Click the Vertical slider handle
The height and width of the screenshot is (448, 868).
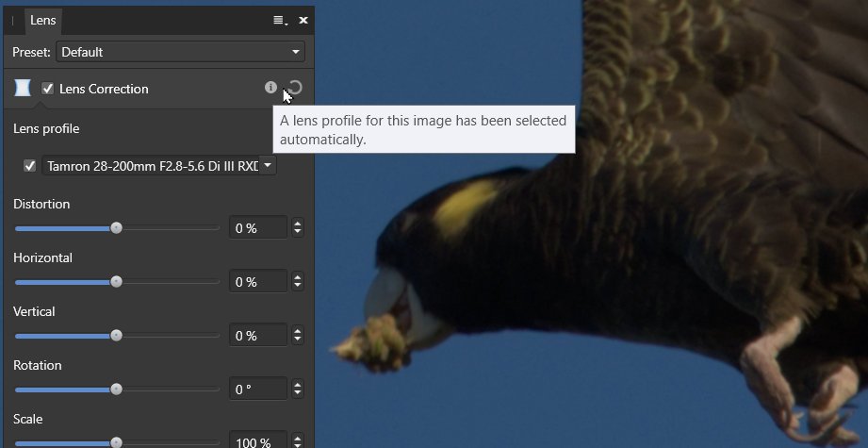[x=116, y=336]
